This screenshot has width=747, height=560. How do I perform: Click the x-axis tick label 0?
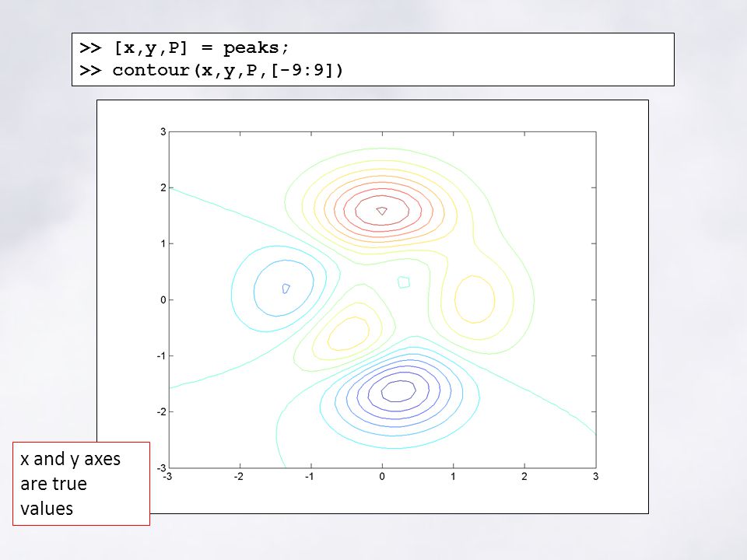tap(382, 477)
